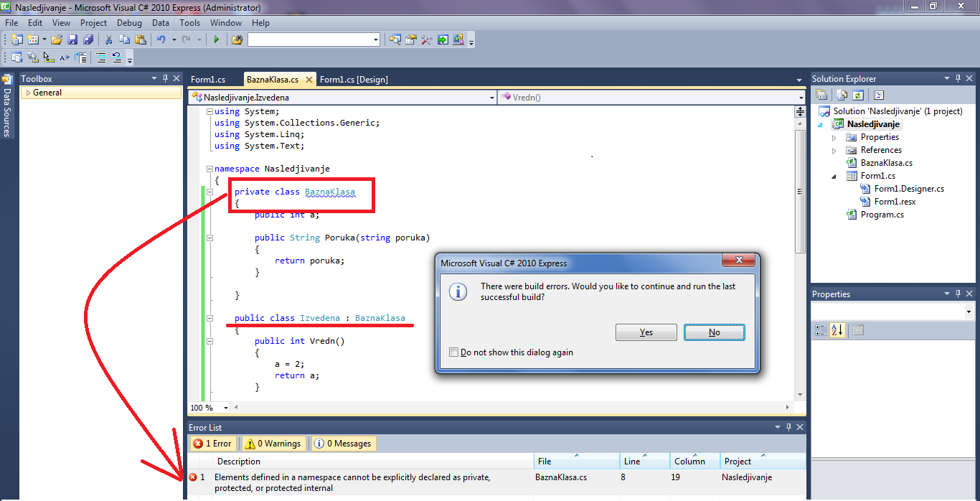Toggle the '1 Error' filter button
This screenshot has height=501, width=980.
tap(212, 444)
